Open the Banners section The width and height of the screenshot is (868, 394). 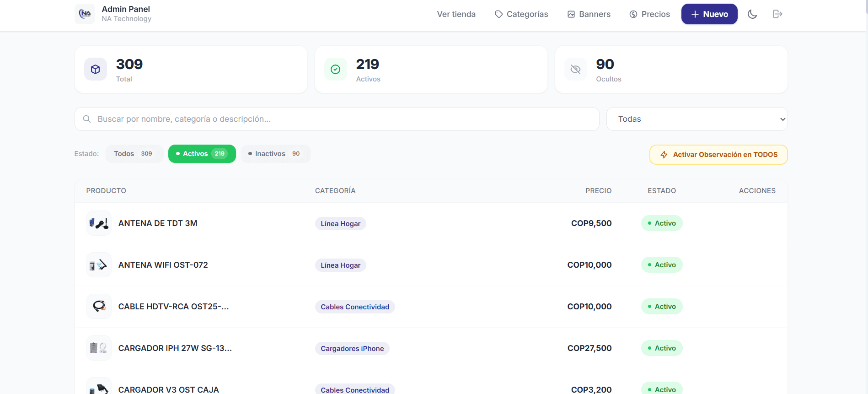coord(589,14)
